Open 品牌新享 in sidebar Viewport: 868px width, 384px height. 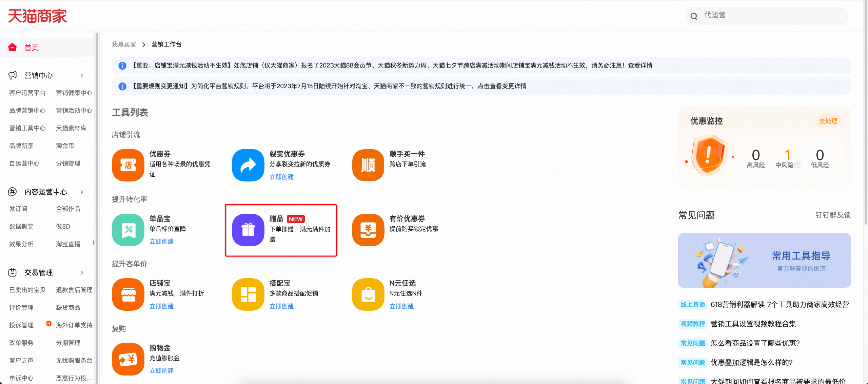(21, 146)
